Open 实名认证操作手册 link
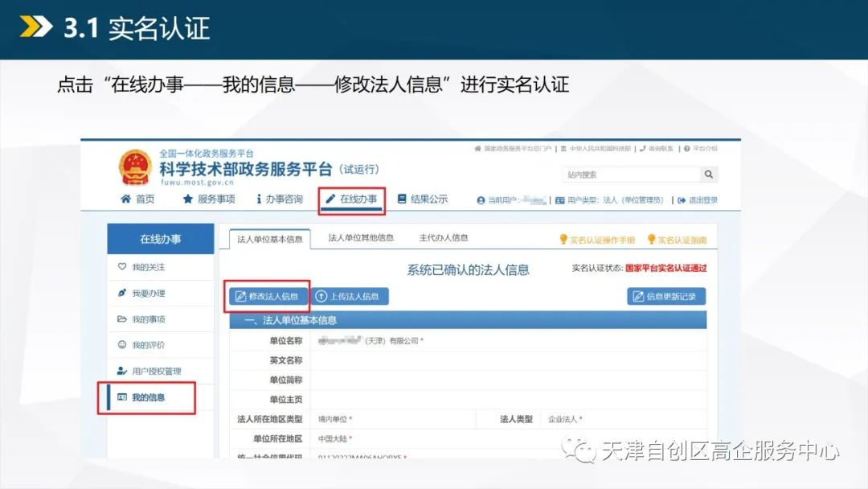 pos(602,240)
